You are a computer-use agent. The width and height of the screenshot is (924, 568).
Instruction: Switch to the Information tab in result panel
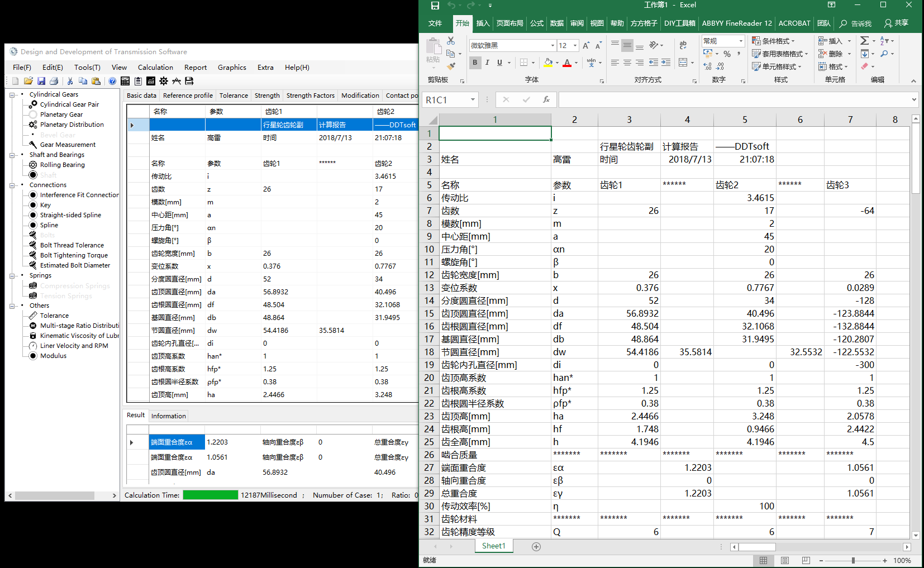169,416
